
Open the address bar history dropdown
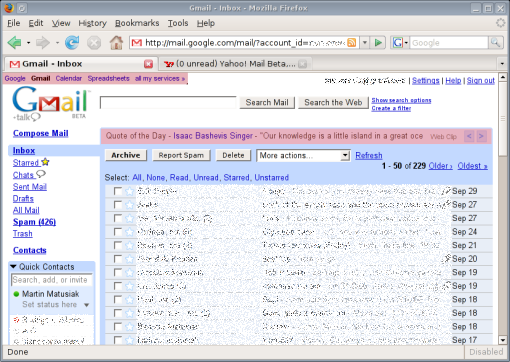pos(365,43)
